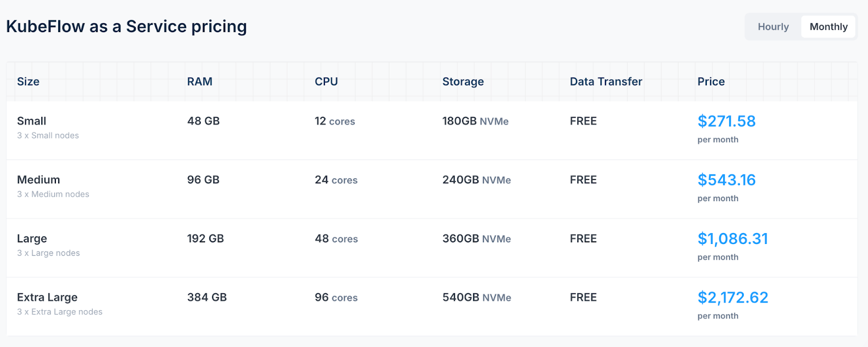
Task: Select the Small plan name
Action: (x=31, y=121)
